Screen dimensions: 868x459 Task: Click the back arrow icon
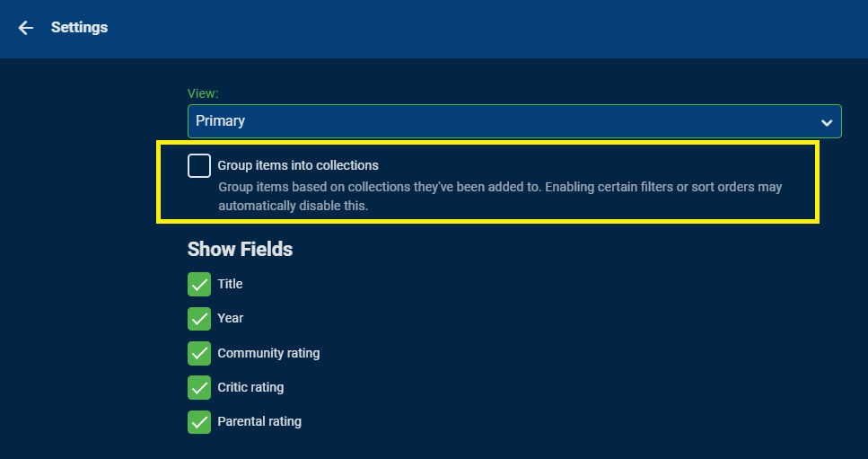tap(26, 28)
